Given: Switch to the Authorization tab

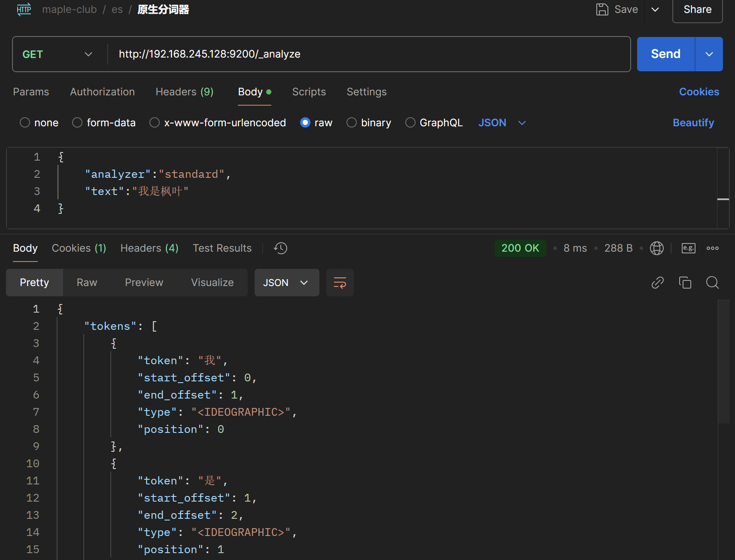Looking at the screenshot, I should tap(102, 92).
